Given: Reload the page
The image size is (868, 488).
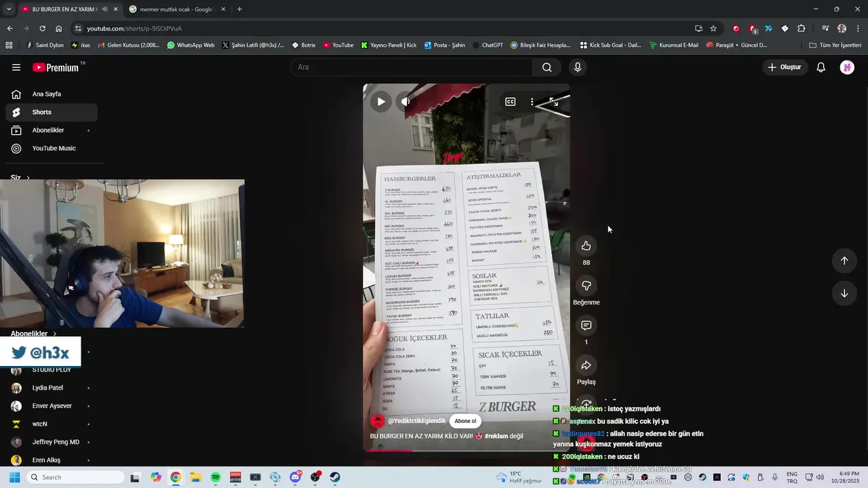Looking at the screenshot, I should point(42,28).
